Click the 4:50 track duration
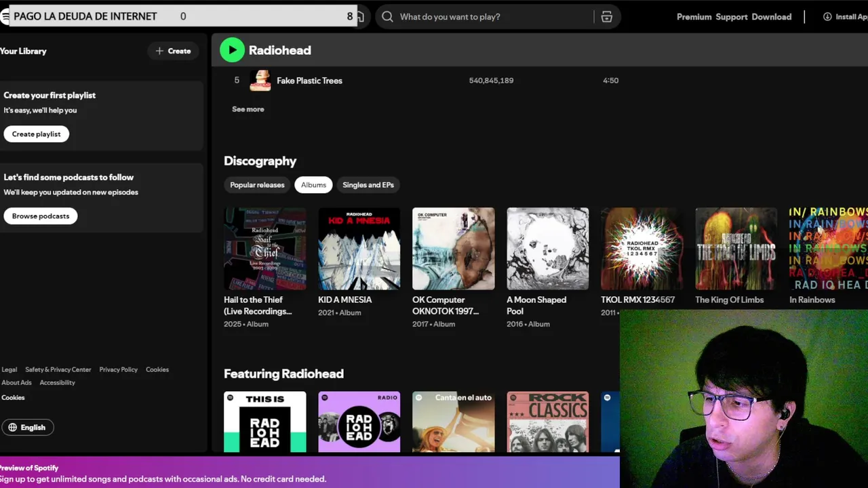 (610, 81)
